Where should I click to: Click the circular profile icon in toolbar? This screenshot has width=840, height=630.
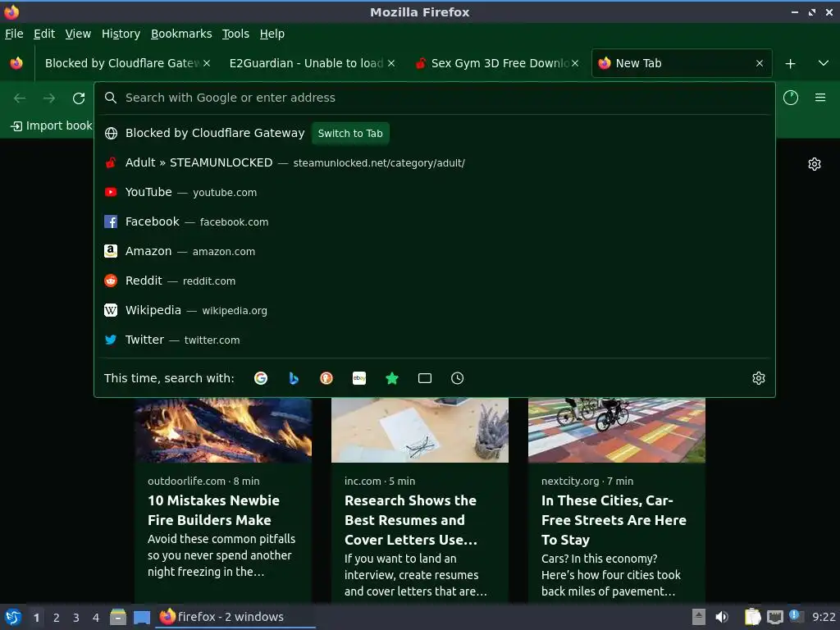pos(791,98)
